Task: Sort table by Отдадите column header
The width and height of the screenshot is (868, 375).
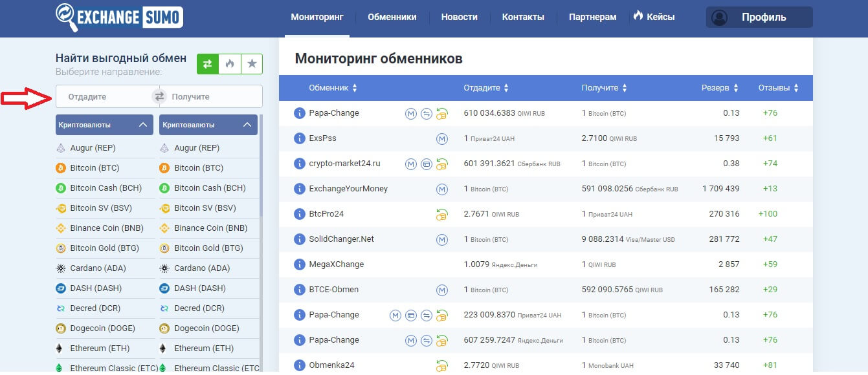Action: click(486, 88)
